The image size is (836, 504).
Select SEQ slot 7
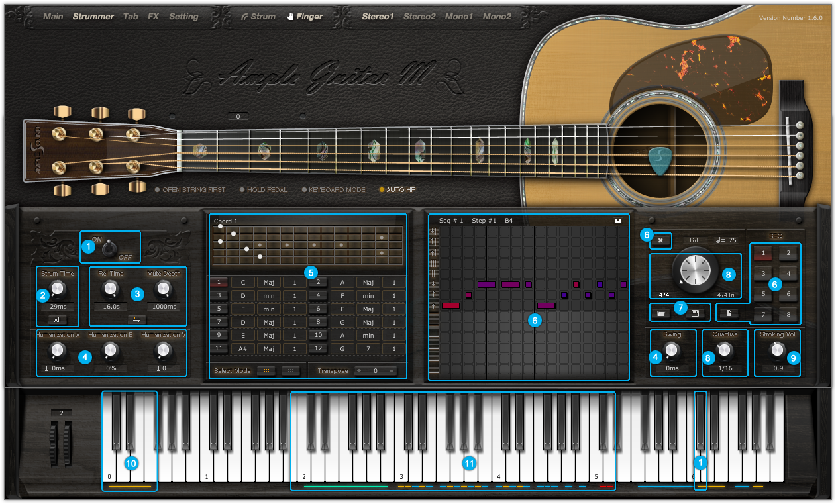point(762,314)
